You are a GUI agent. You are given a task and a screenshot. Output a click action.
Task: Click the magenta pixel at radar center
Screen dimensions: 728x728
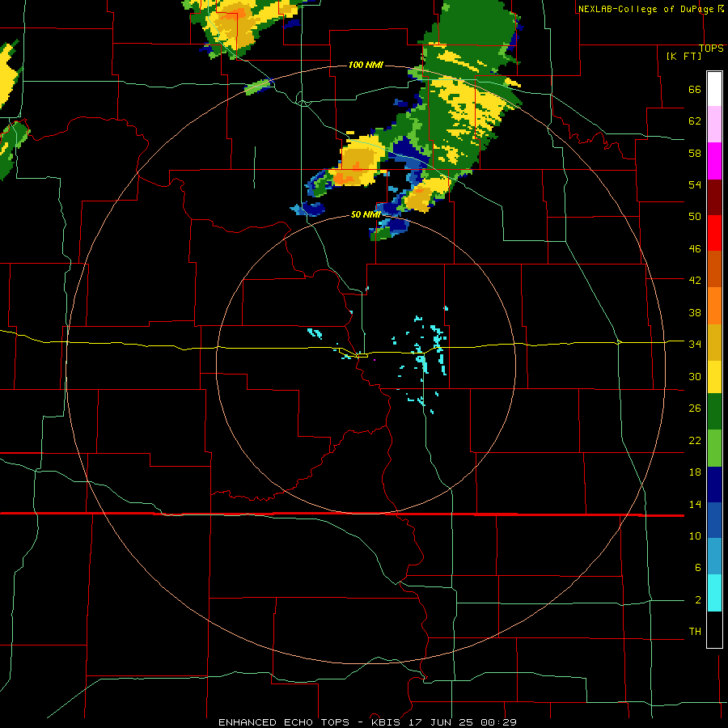[x=375, y=360]
